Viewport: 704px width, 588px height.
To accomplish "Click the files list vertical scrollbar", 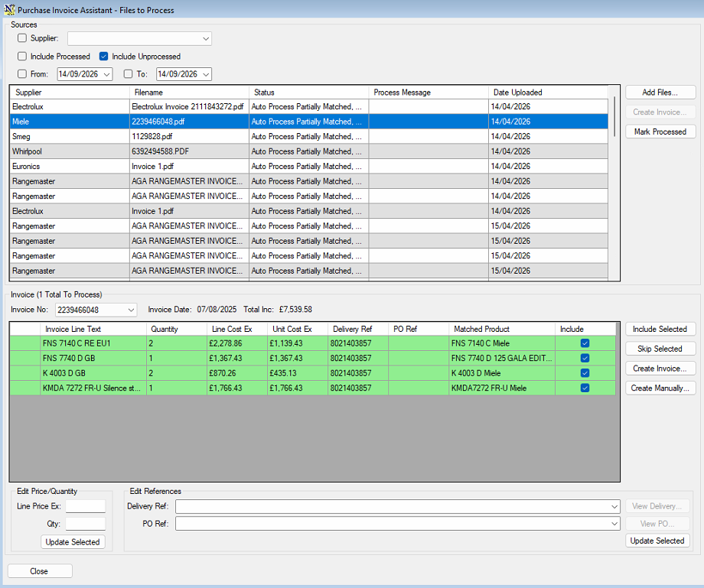I will tap(614, 183).
